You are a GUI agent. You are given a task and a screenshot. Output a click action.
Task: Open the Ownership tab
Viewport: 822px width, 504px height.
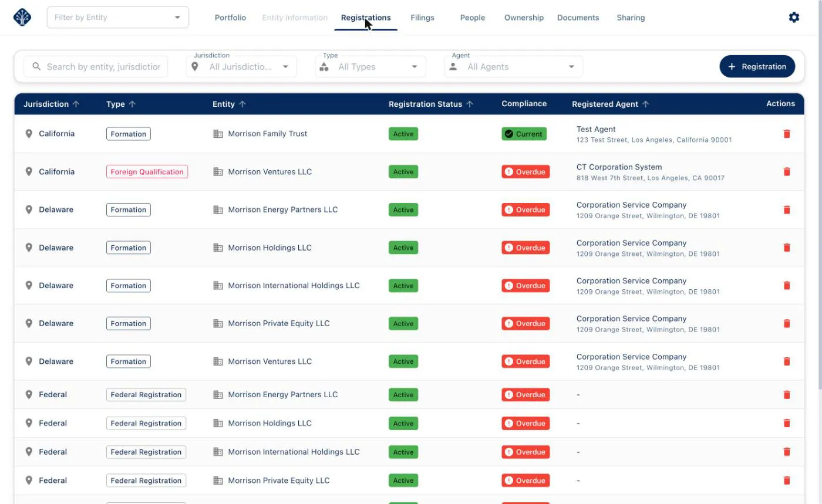coord(524,18)
